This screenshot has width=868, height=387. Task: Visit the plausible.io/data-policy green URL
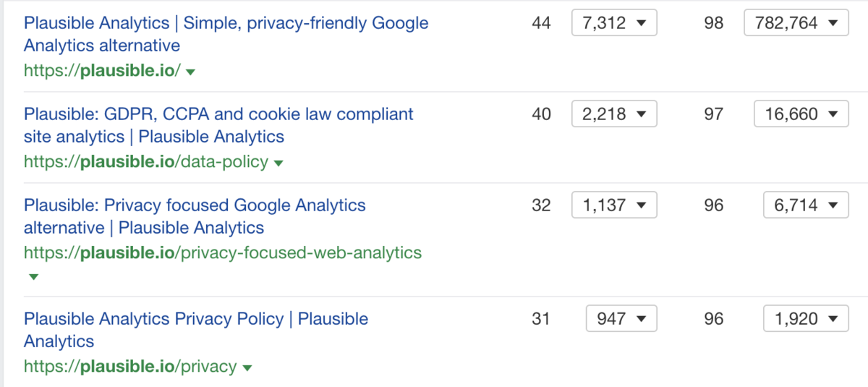[x=145, y=162]
